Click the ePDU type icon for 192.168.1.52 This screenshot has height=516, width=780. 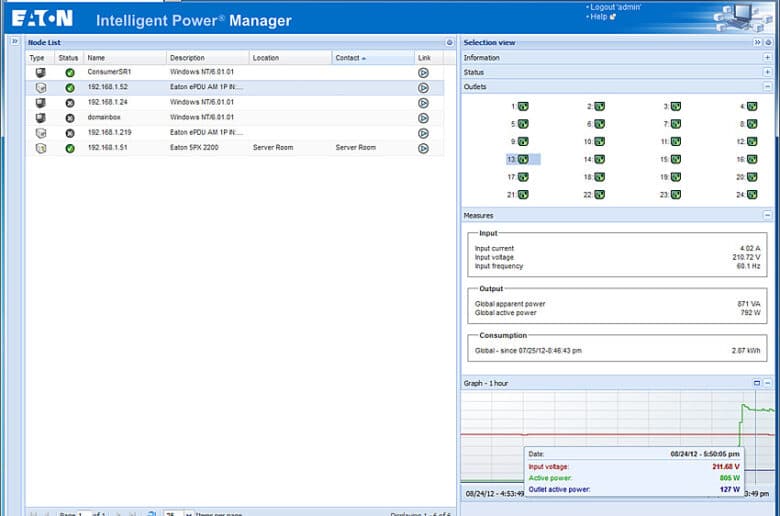(41, 88)
